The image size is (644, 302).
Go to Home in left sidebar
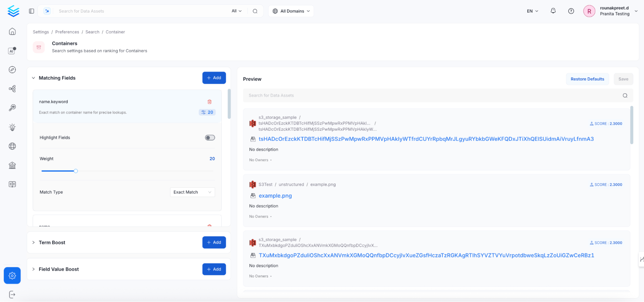tap(12, 32)
